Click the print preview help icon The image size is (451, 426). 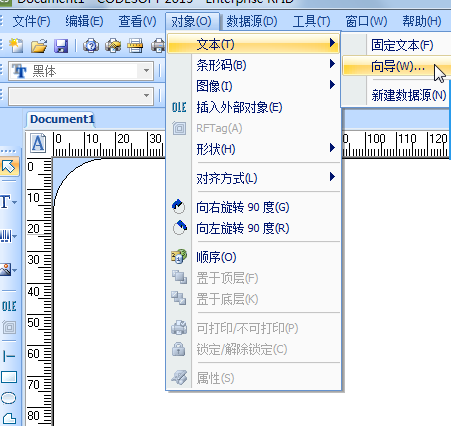pos(91,46)
